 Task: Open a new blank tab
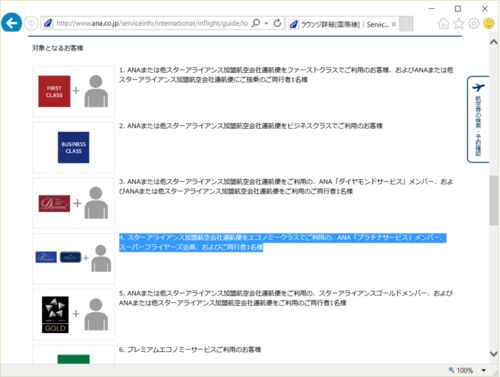coord(406,24)
